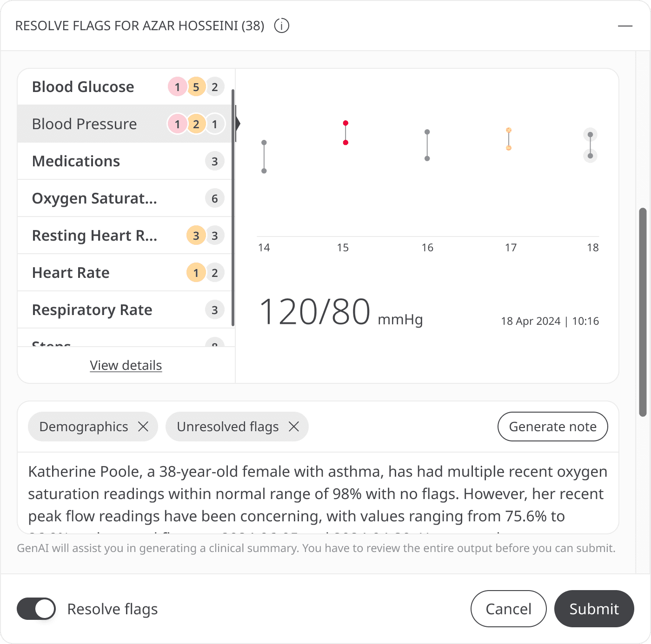Select the red reading on day 15
This screenshot has height=644, width=651.
(x=345, y=133)
